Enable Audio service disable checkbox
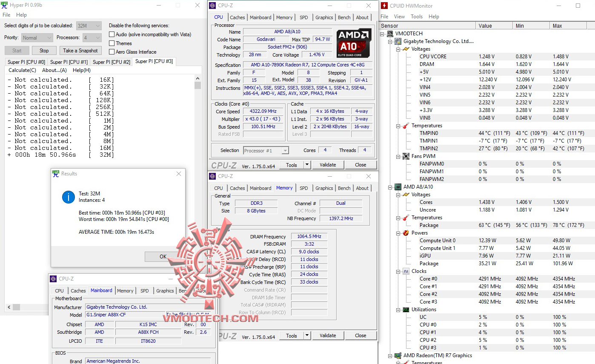 tap(112, 34)
